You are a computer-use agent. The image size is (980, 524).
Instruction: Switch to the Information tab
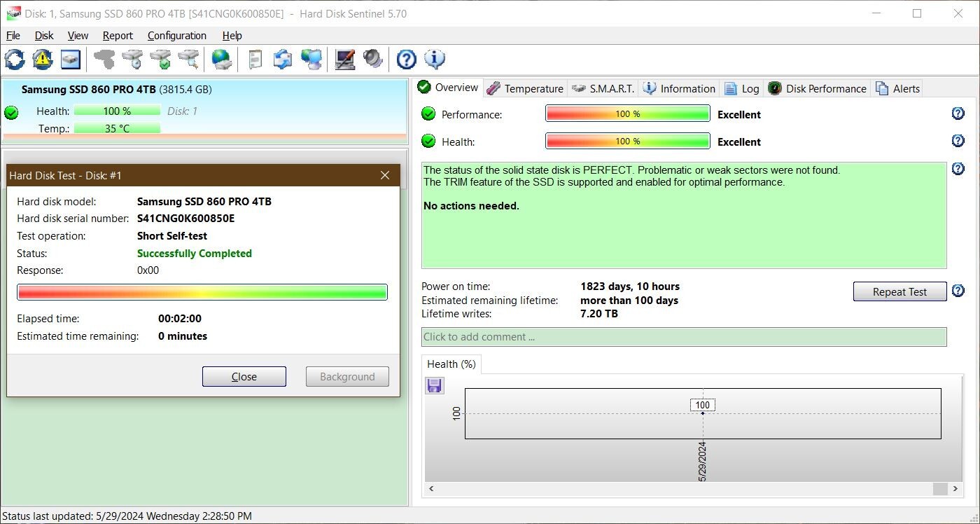[679, 88]
